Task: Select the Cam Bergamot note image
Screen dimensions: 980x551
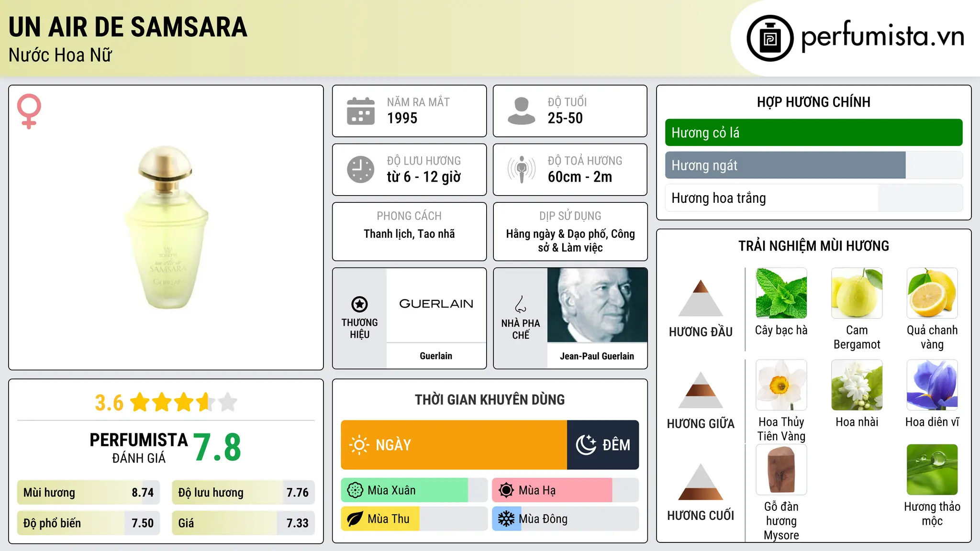Action: click(x=857, y=293)
